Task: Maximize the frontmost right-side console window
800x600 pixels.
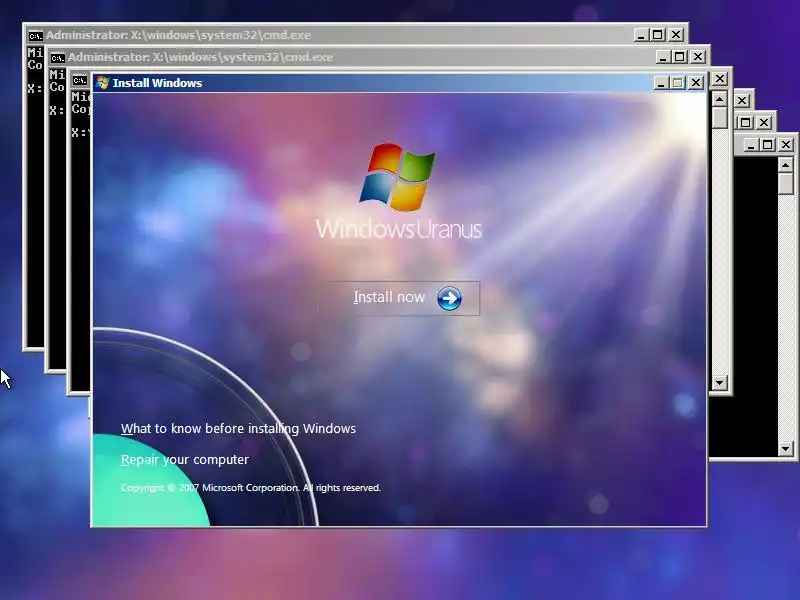Action: click(x=767, y=145)
